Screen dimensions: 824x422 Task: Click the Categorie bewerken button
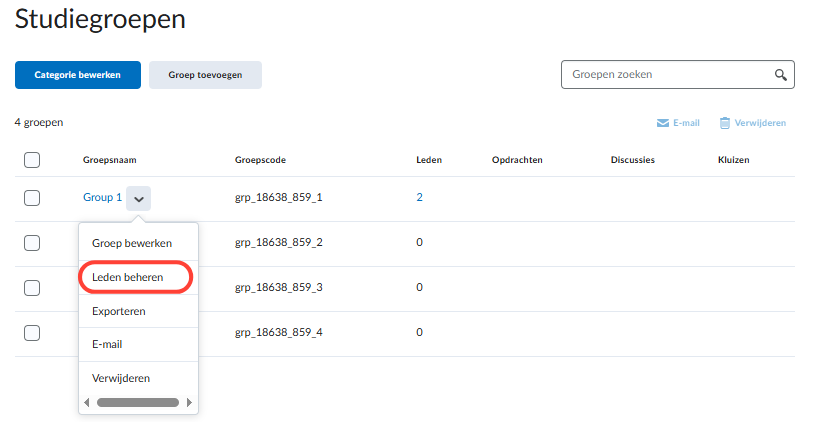pos(78,75)
